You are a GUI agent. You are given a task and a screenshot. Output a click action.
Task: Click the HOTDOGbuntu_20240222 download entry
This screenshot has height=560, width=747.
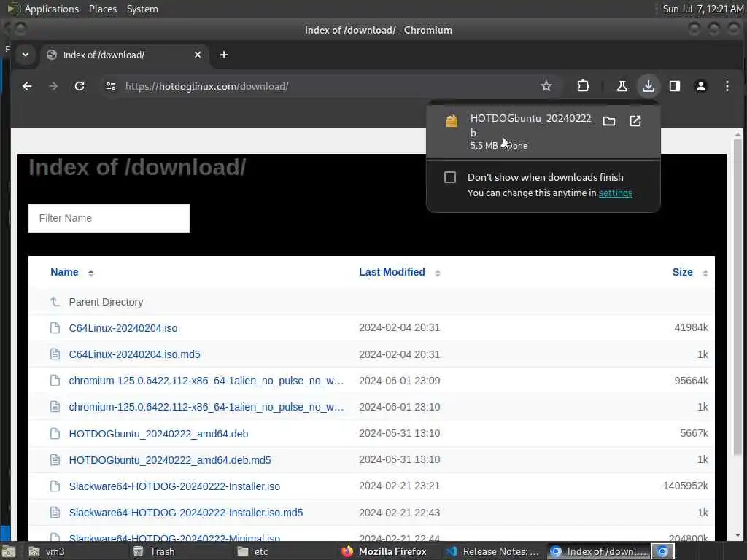(543, 131)
